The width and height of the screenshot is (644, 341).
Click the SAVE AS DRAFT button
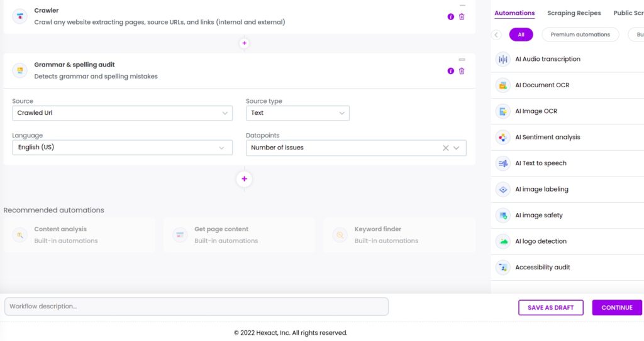(x=551, y=307)
